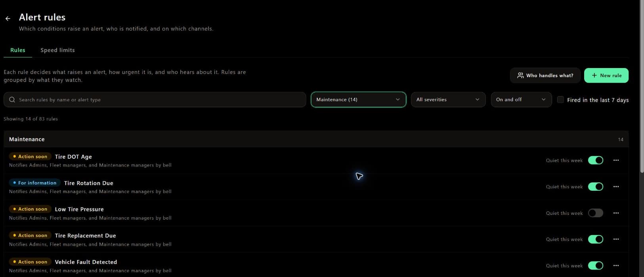Click the Maintenance group count 14

(x=621, y=140)
